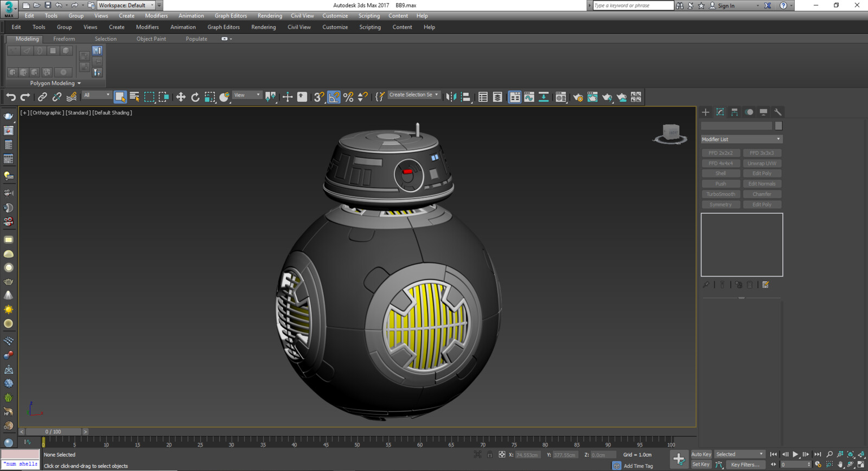The image size is (868, 471).
Task: Open Key Filters dialog
Action: [x=745, y=464]
